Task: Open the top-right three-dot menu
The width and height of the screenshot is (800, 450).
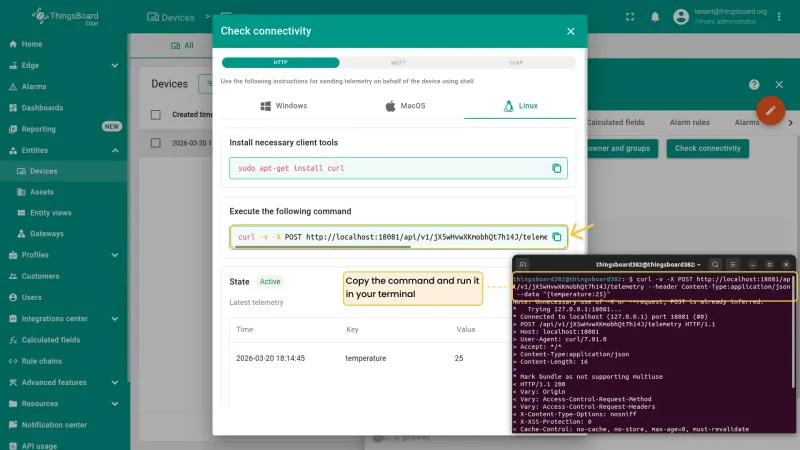Action: (779, 17)
